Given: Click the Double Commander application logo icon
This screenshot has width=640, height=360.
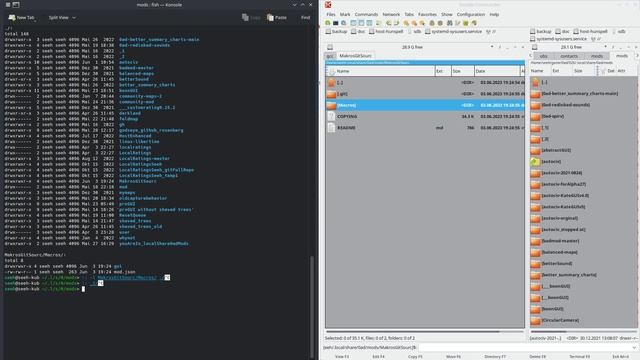Looking at the screenshot, I should (x=328, y=5).
